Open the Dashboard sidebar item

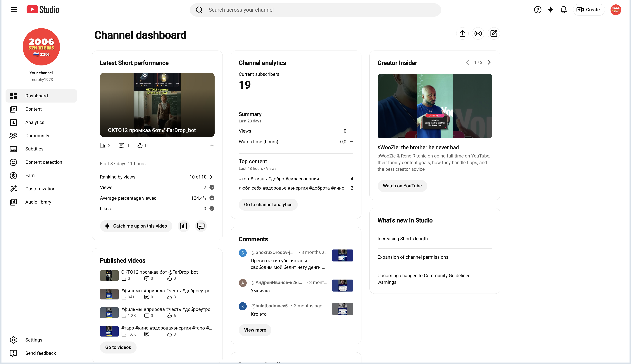pos(41,96)
